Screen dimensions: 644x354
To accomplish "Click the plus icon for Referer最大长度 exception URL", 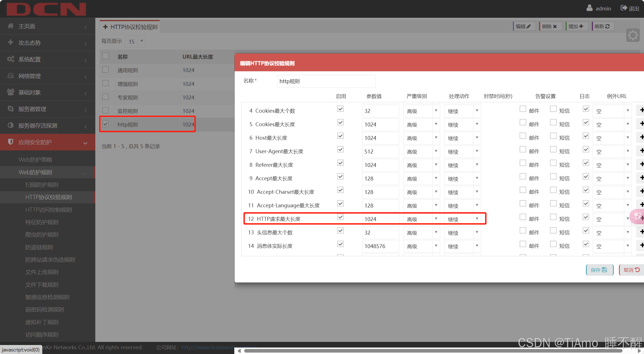I will 641,164.
